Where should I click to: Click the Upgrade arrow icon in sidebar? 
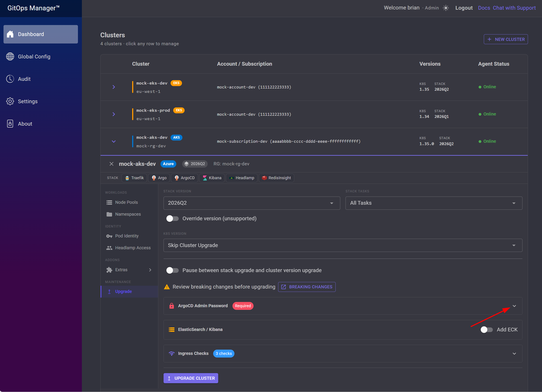click(x=109, y=292)
